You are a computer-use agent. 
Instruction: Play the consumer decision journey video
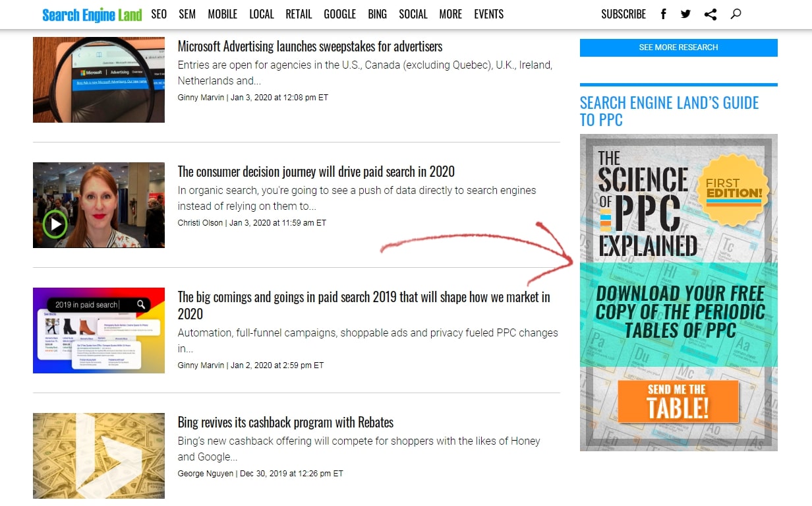pyautogui.click(x=56, y=224)
